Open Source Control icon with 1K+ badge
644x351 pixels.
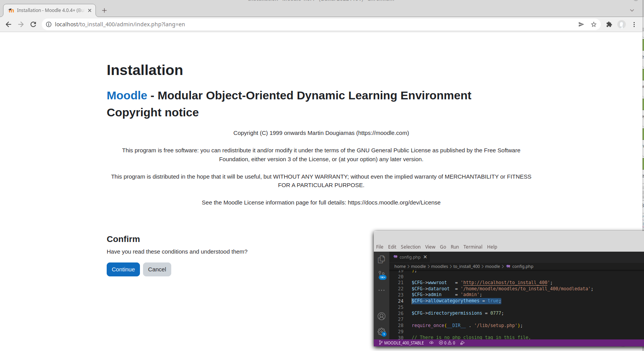click(x=382, y=275)
